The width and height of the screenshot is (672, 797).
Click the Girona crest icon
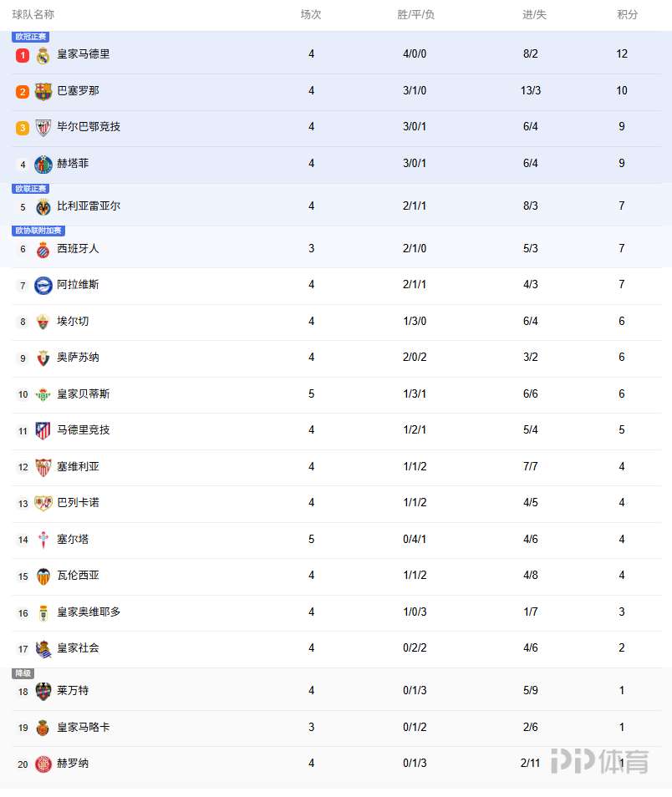click(x=43, y=764)
